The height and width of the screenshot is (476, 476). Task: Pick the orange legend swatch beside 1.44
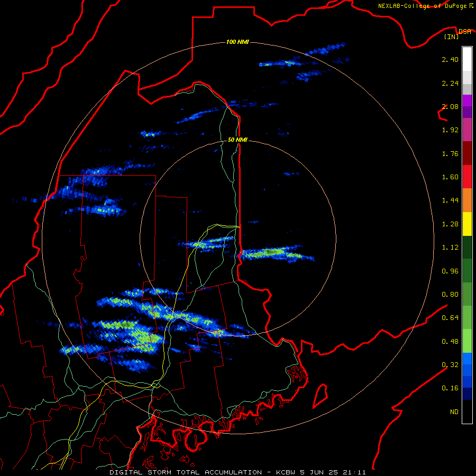click(x=467, y=200)
